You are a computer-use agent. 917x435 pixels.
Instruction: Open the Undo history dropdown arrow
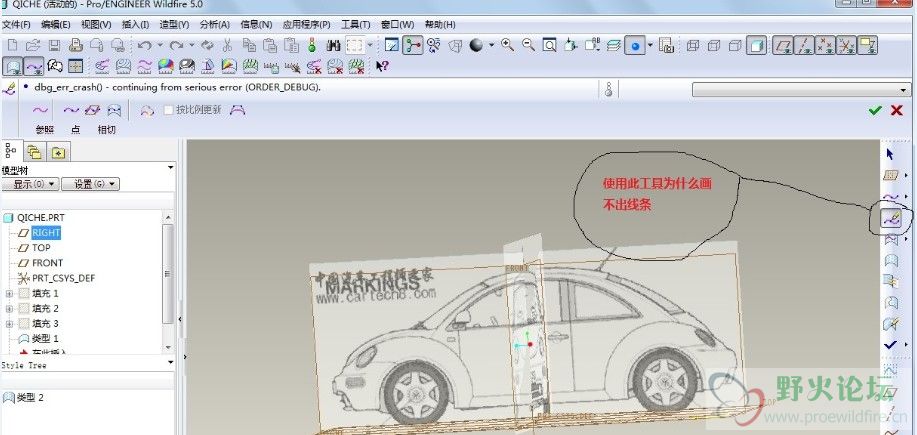click(160, 45)
